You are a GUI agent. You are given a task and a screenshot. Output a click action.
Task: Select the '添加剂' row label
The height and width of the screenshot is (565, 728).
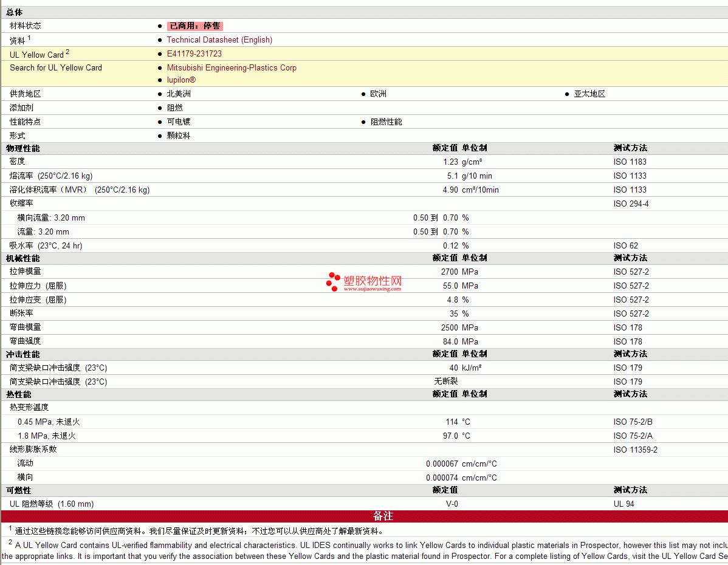pyautogui.click(x=21, y=108)
